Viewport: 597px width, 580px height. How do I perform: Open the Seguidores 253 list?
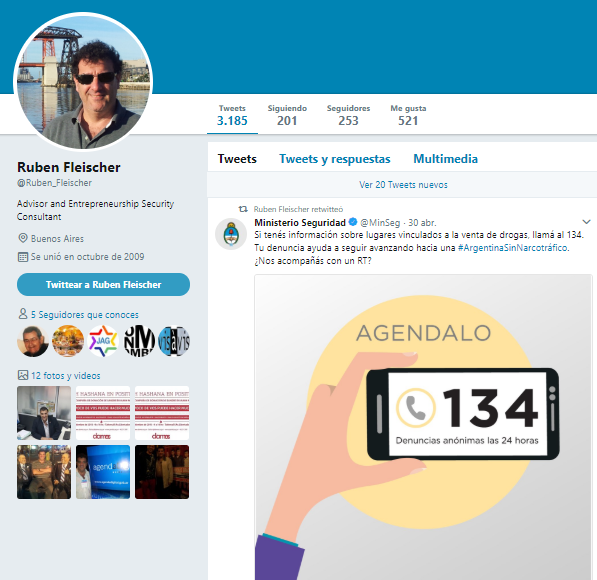point(348,115)
